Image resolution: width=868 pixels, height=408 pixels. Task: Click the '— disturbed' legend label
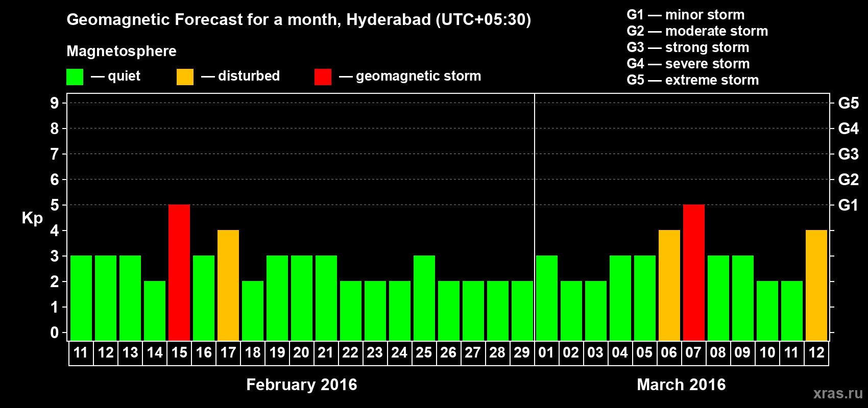[240, 76]
